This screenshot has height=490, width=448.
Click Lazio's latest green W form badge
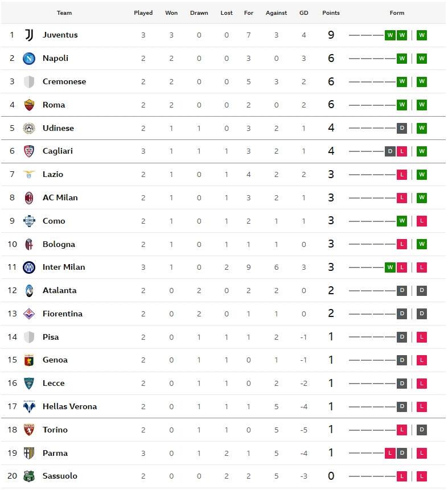point(421,174)
